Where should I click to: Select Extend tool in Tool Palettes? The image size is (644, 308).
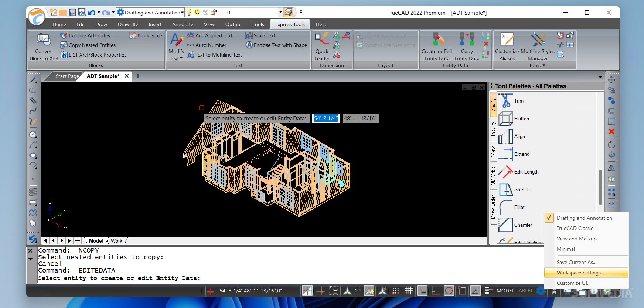tap(514, 154)
